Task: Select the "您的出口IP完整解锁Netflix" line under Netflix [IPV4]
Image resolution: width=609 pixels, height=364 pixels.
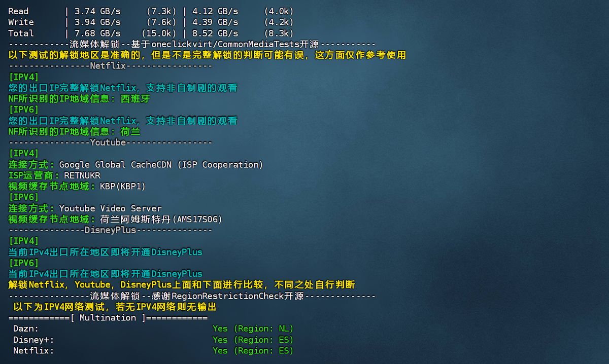Action: [x=123, y=88]
